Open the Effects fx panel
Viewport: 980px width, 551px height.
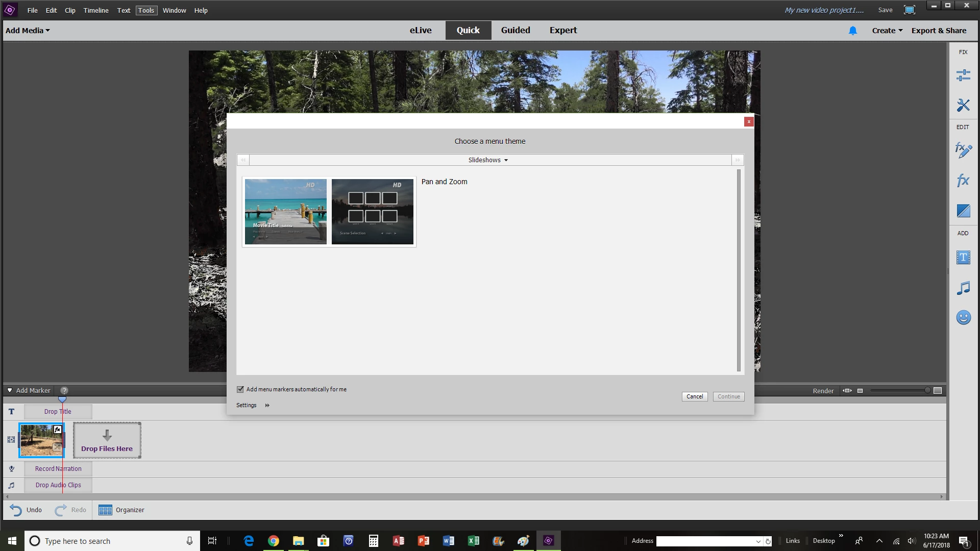[x=963, y=181]
